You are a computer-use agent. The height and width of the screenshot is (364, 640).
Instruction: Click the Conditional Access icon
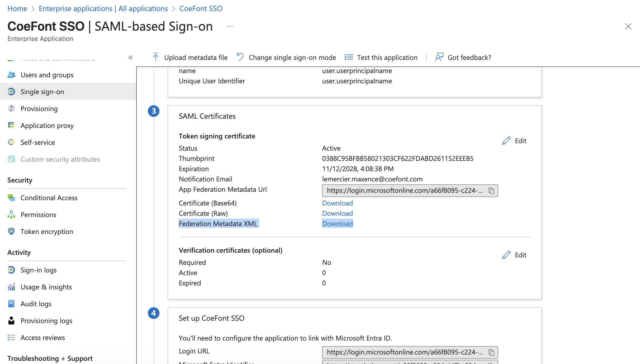pos(11,198)
